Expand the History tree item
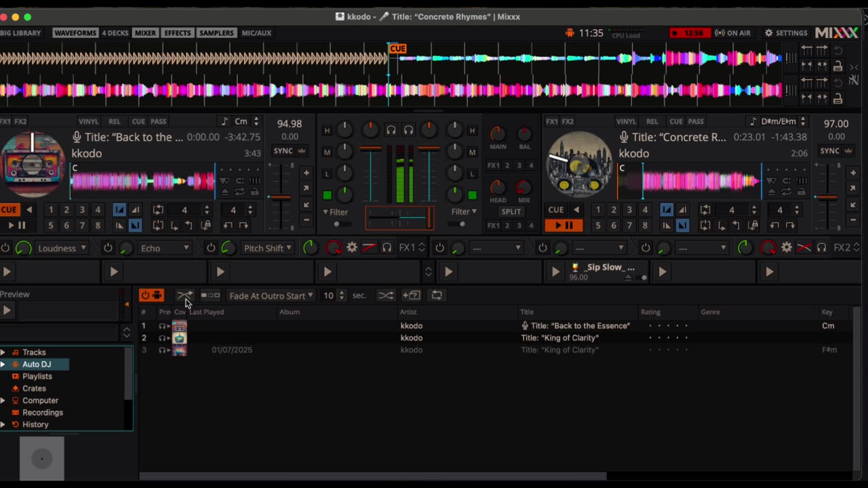Image resolution: width=868 pixels, height=488 pixels. pos(3,425)
